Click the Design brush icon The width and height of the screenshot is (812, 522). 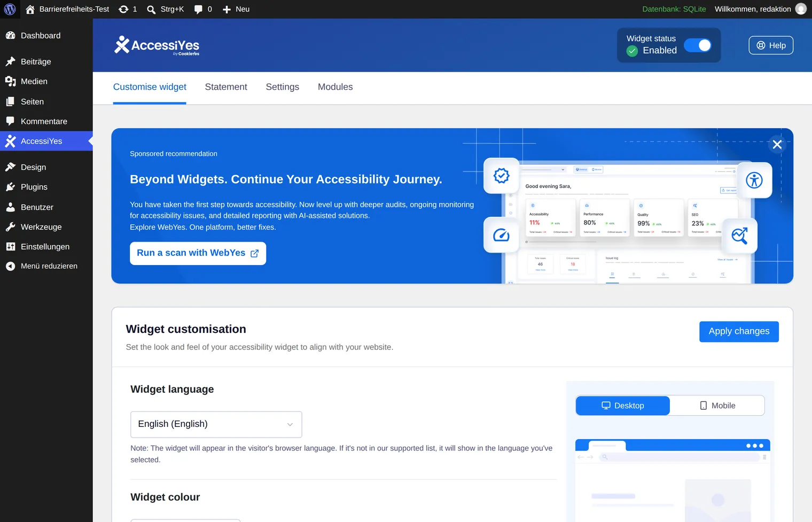tap(10, 167)
